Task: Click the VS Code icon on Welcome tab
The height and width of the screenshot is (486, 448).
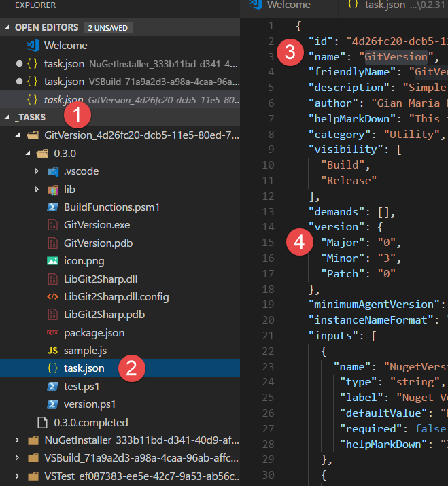Action: (x=256, y=4)
